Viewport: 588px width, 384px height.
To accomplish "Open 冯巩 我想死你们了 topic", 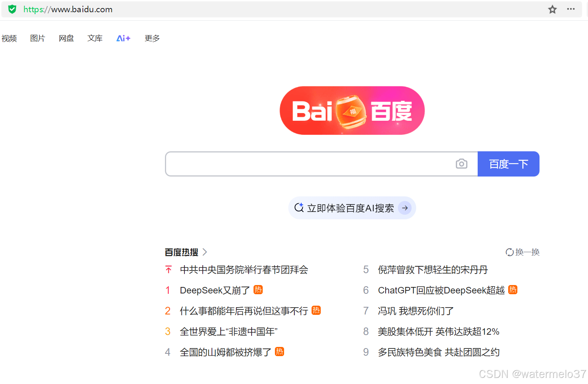I will 416,311.
